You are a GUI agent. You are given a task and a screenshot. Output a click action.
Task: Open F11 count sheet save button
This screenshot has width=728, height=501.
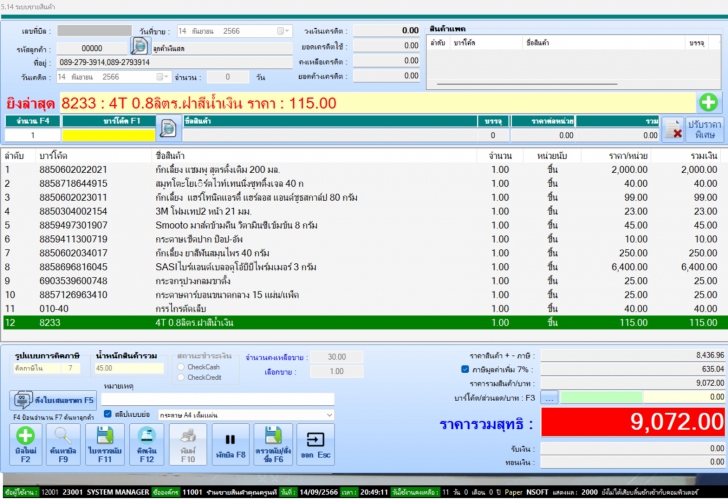105,445
